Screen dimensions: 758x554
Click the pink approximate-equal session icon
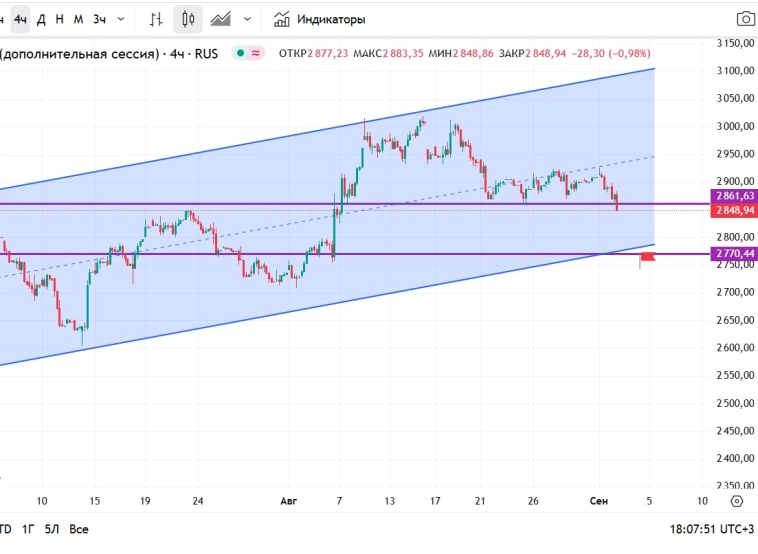[x=256, y=53]
